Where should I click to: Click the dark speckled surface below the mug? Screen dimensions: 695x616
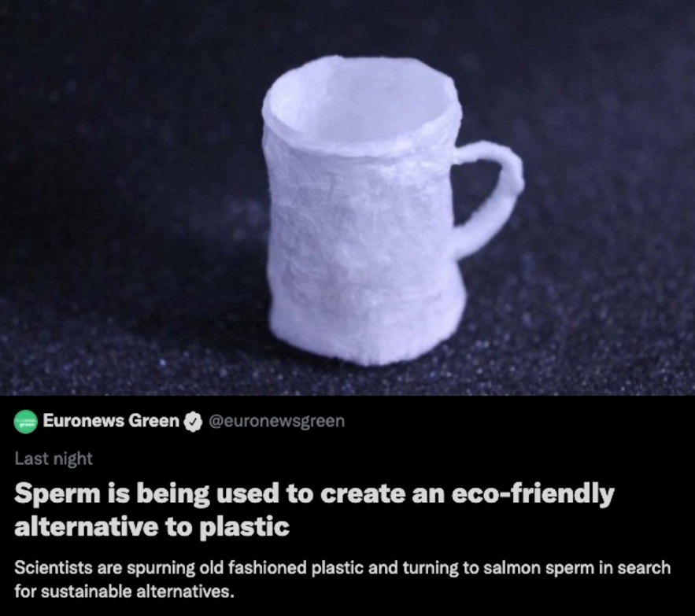tap(348, 380)
